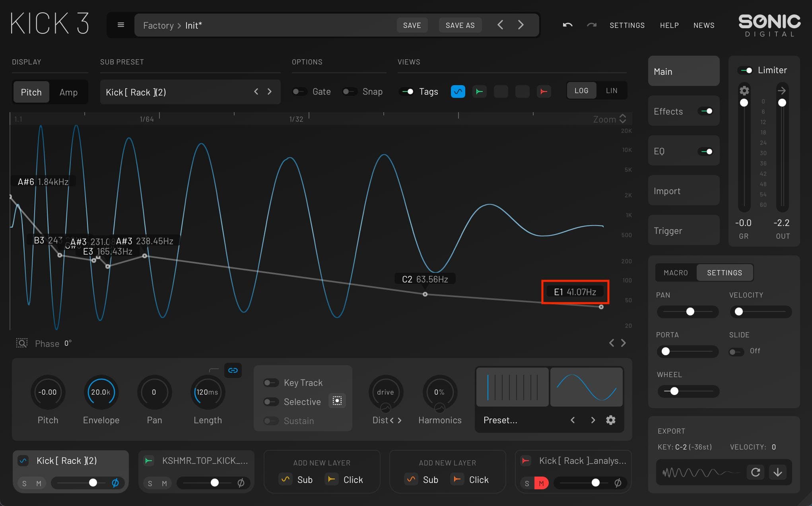Show the green click layer view

[x=480, y=91]
